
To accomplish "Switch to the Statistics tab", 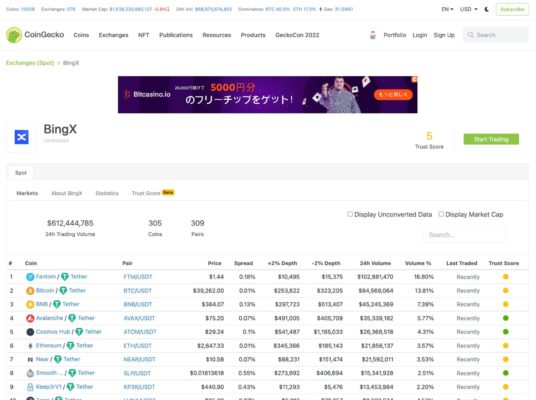I will [107, 193].
